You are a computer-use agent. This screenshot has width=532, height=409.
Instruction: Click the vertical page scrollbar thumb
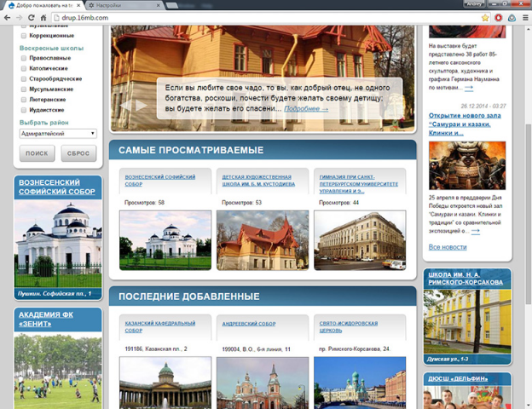[x=529, y=214]
